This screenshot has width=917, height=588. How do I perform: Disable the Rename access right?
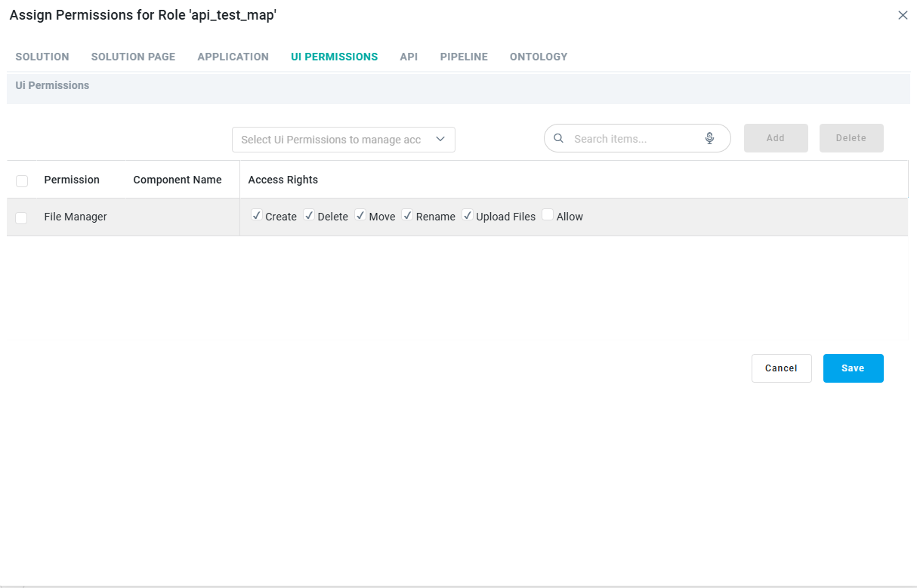(407, 215)
